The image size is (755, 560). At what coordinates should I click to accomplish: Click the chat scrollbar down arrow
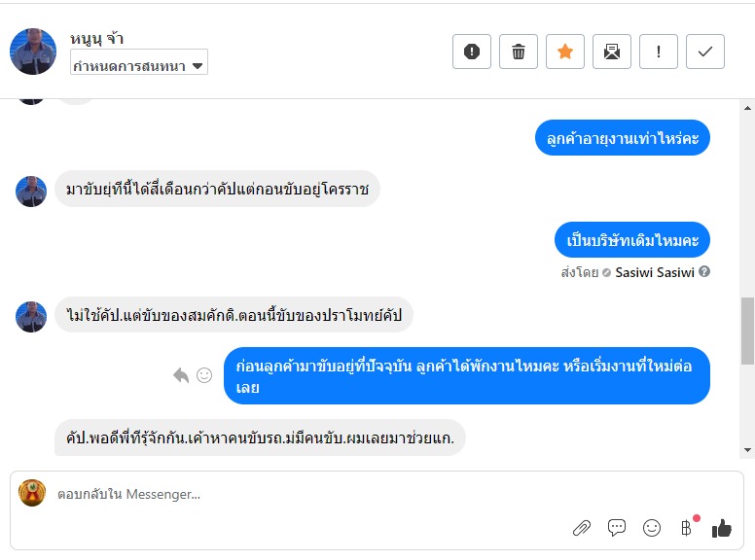(x=747, y=450)
